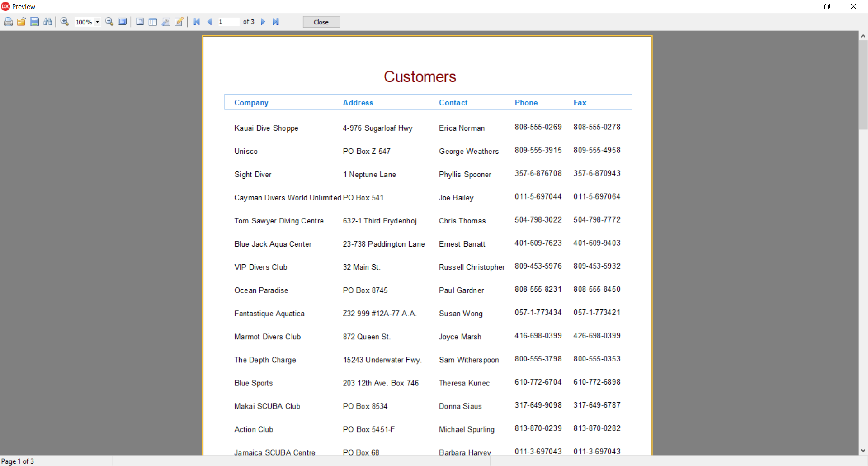Click the Contact column header
Screen dimensions: 868x466
coord(453,103)
